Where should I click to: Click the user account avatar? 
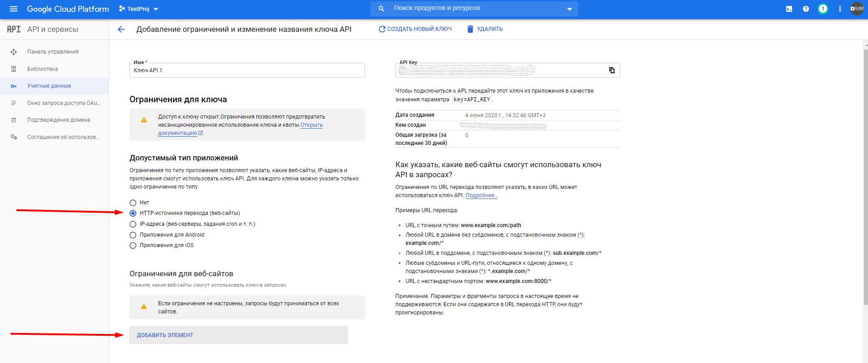click(857, 9)
